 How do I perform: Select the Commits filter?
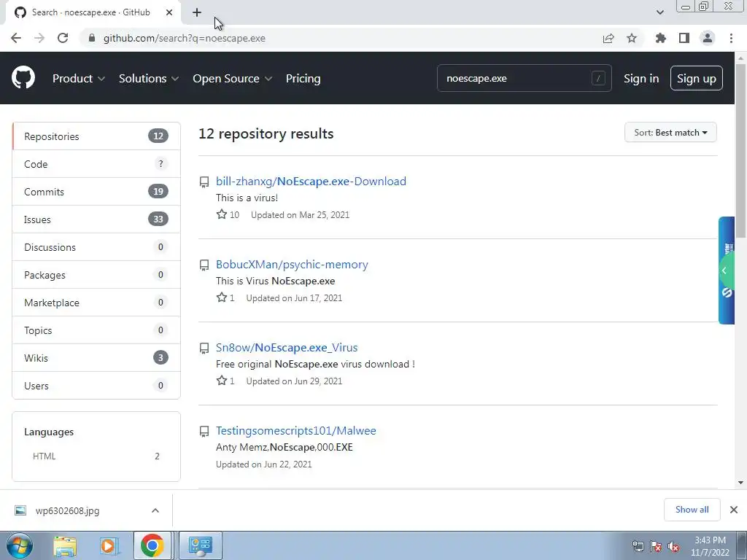pyautogui.click(x=96, y=192)
